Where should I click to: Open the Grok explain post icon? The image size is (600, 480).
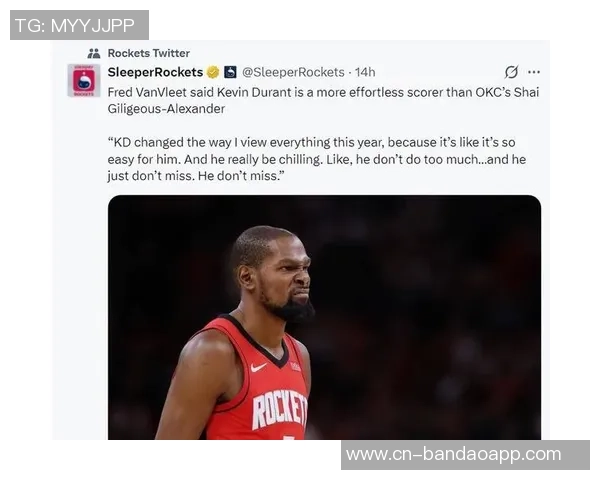511,72
